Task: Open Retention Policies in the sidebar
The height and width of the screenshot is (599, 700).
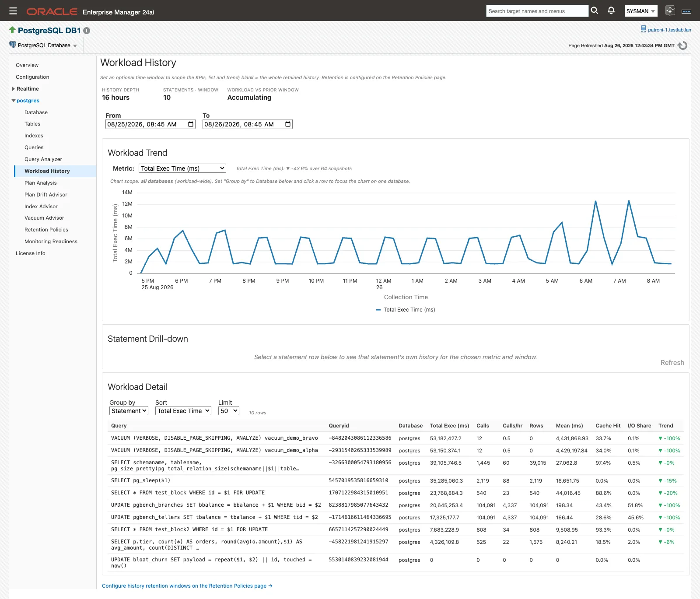Action: (x=46, y=230)
